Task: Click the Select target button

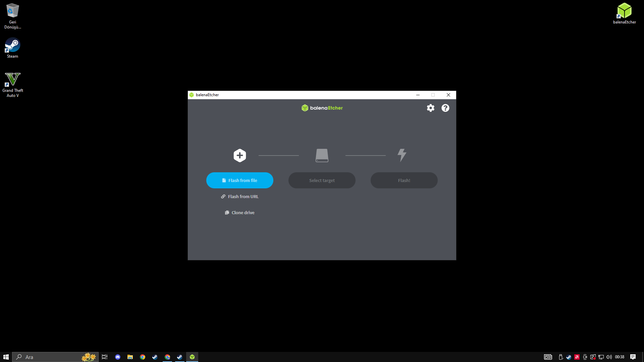Action: (x=322, y=180)
